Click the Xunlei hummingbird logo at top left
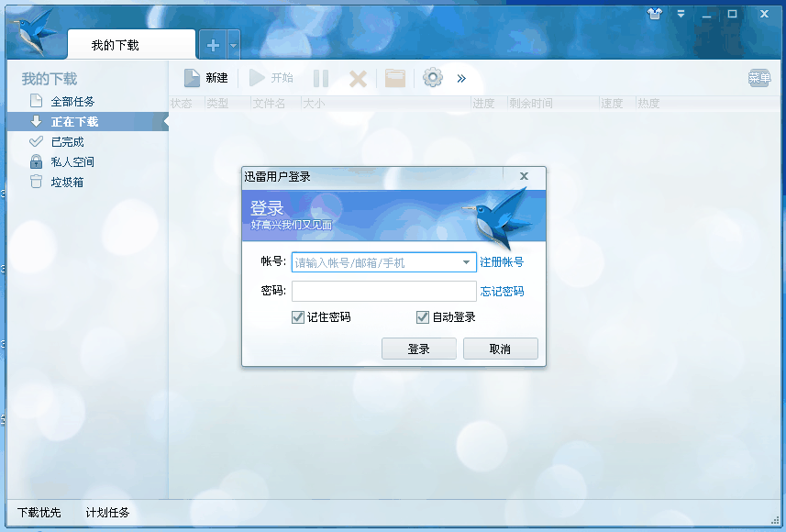The image size is (786, 532). pyautogui.click(x=35, y=32)
